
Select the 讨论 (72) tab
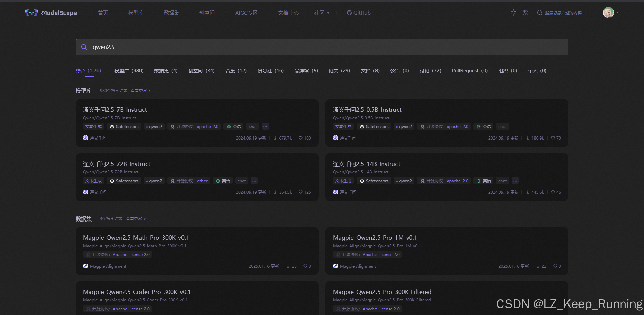click(430, 71)
